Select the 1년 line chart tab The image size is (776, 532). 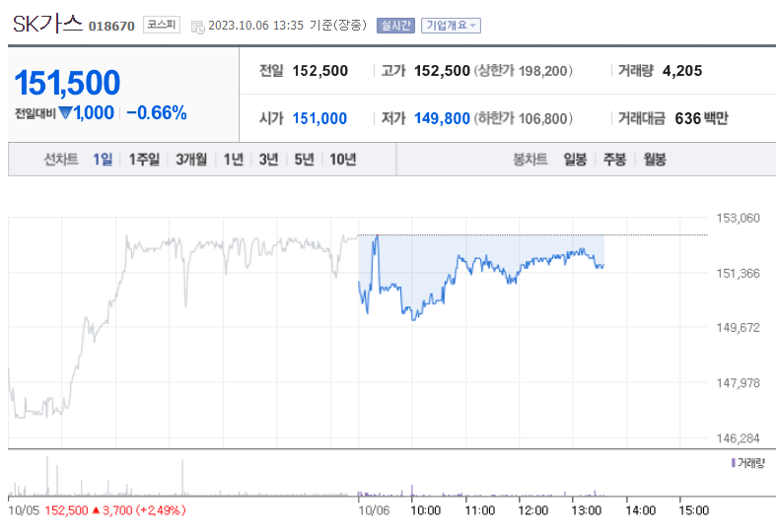(233, 160)
